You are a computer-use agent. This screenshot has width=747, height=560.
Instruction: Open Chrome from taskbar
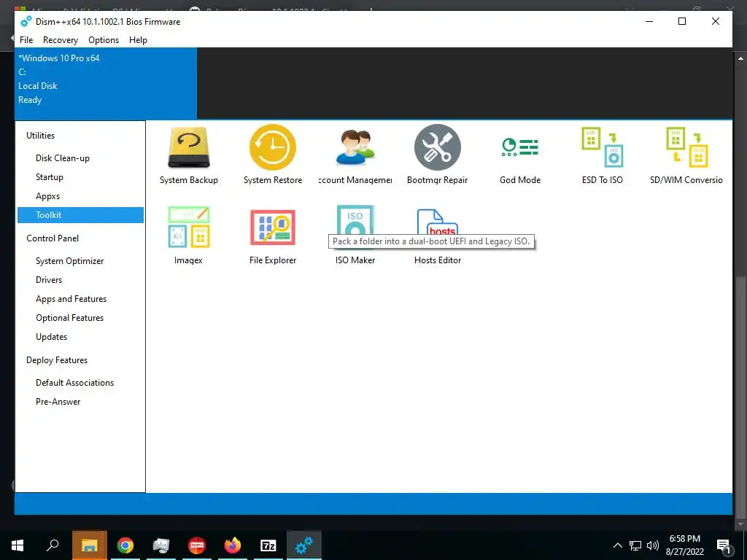[x=125, y=545]
